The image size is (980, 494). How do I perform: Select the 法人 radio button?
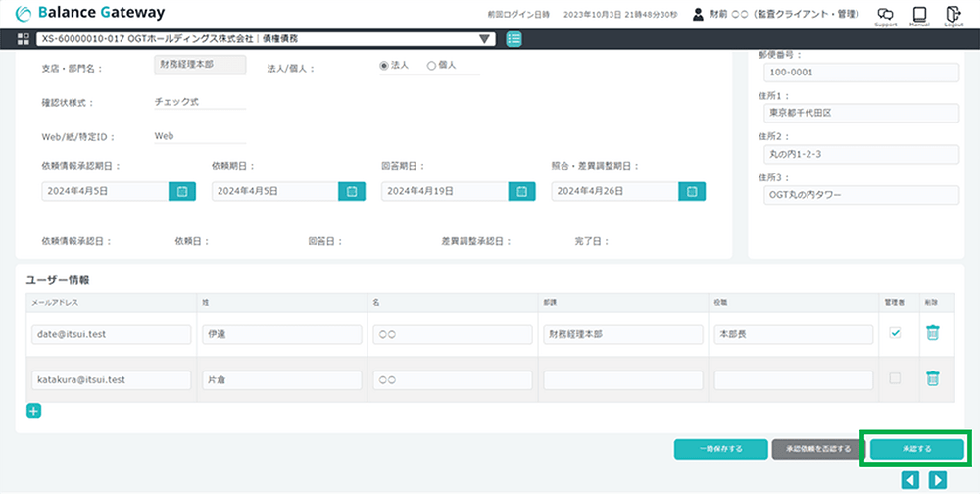pos(384,66)
